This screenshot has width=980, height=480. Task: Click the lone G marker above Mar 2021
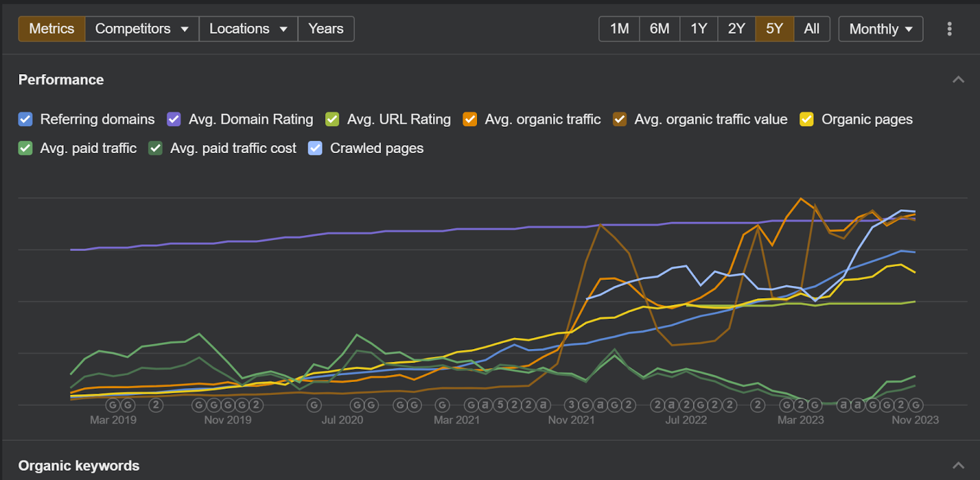pos(442,405)
